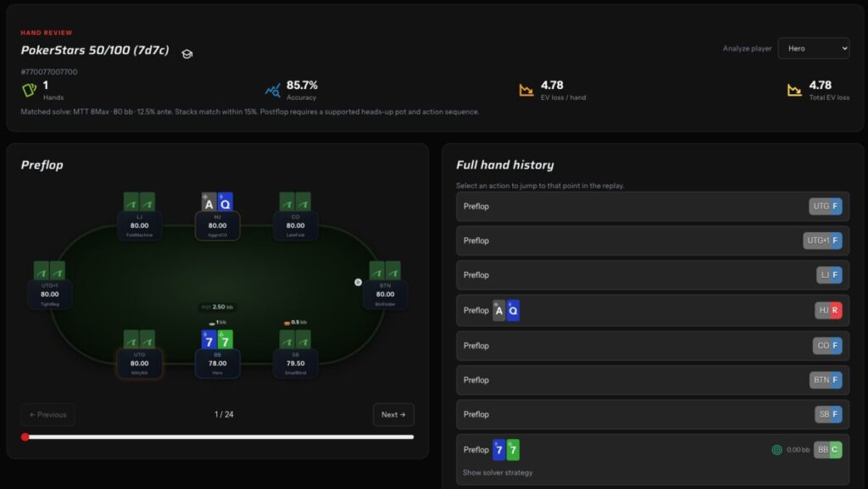Click the '1 bb' big blind chip label
868x489 pixels.
coord(218,323)
